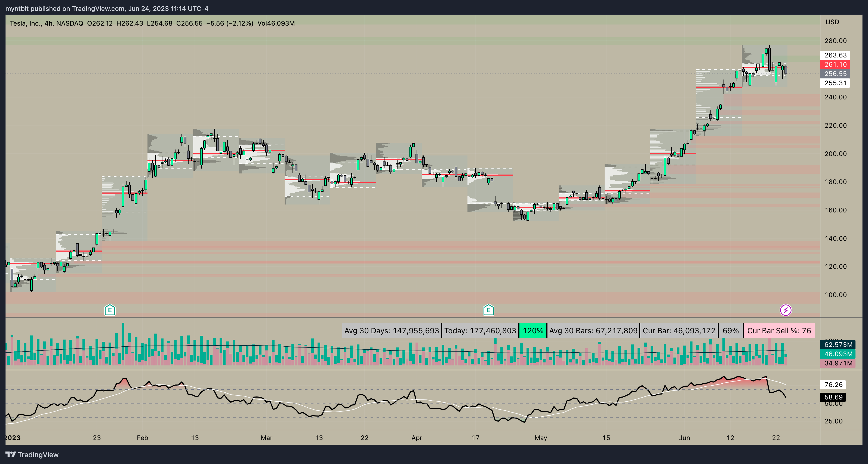Click the green 46.093M volume label
The height and width of the screenshot is (464, 868).
coord(838,354)
